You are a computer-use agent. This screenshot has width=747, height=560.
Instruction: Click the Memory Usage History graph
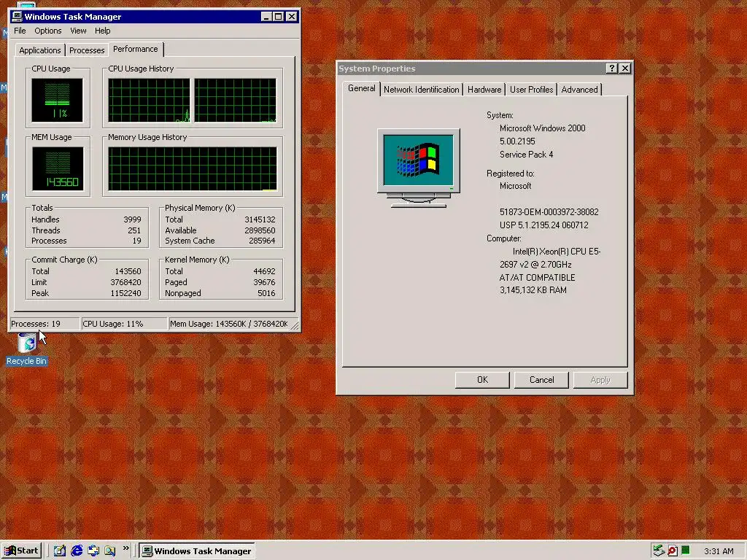(x=193, y=169)
